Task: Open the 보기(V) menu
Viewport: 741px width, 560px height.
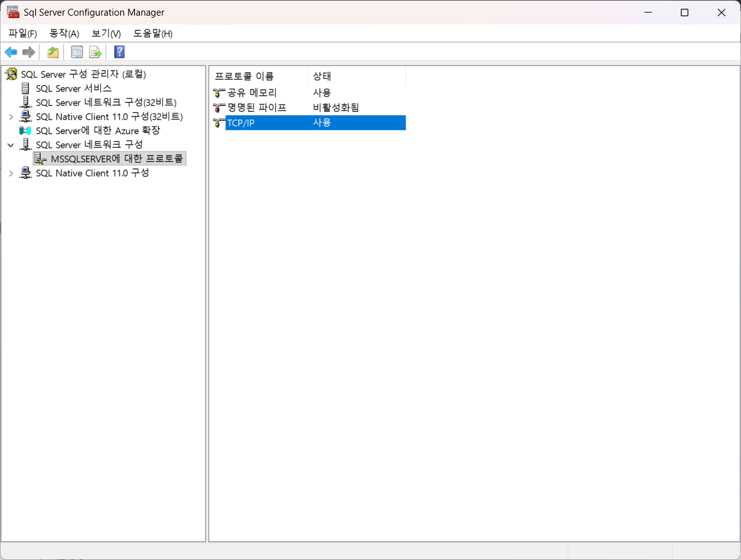Action: click(107, 34)
